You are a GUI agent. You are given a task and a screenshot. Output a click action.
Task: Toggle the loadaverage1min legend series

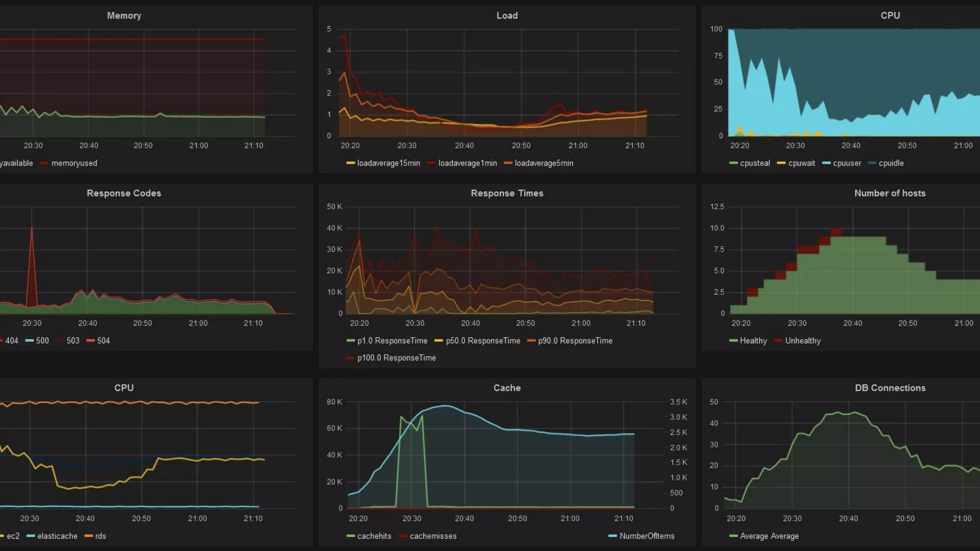[x=467, y=163]
